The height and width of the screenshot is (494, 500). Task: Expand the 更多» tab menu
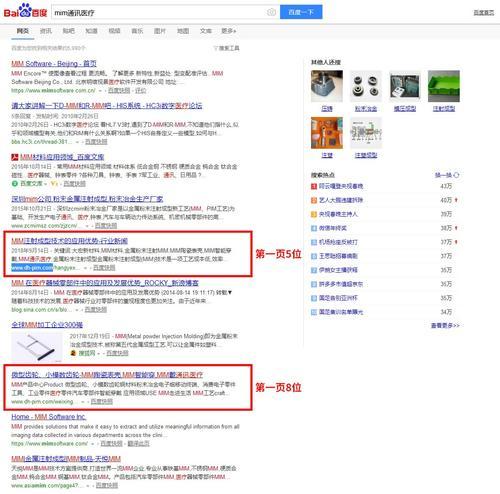229,31
